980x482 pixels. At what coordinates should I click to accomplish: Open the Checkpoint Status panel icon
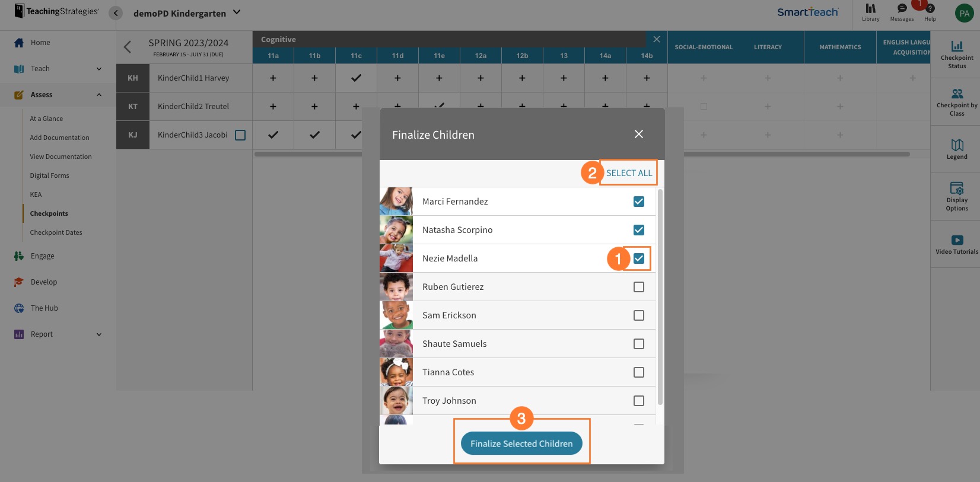coord(956,53)
